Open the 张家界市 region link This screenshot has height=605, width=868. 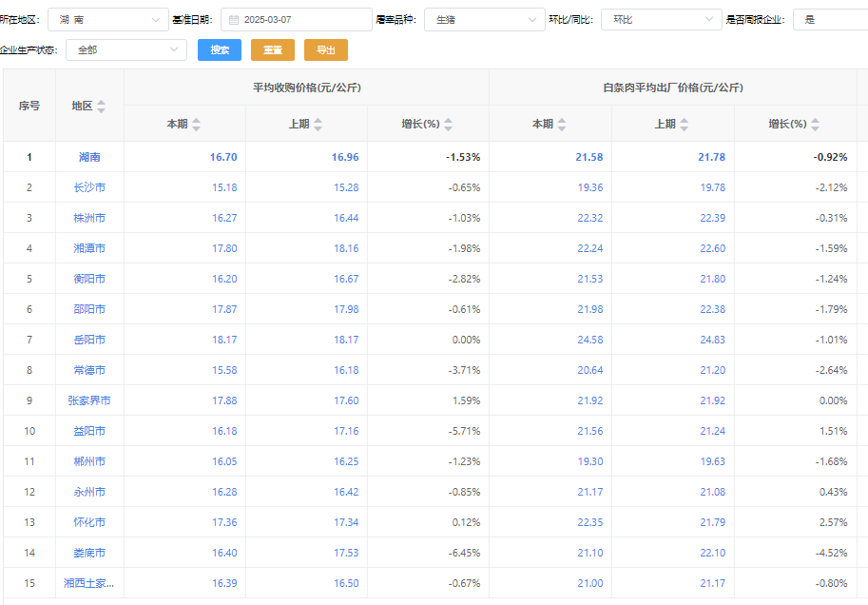point(89,400)
